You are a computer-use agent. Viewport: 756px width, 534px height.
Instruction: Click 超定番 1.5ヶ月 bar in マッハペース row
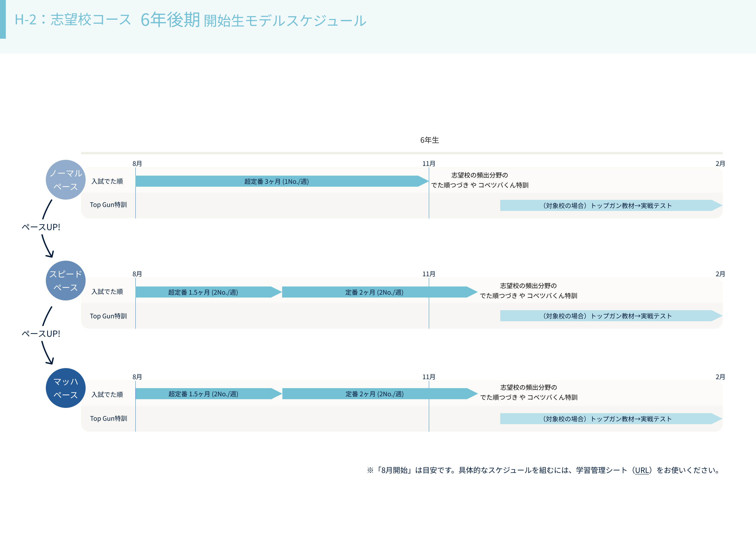point(203,394)
